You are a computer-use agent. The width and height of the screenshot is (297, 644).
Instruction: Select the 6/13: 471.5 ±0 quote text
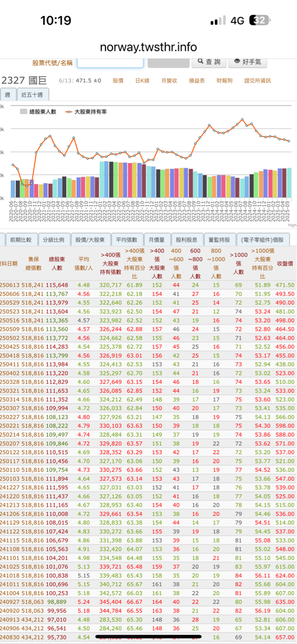coord(80,80)
